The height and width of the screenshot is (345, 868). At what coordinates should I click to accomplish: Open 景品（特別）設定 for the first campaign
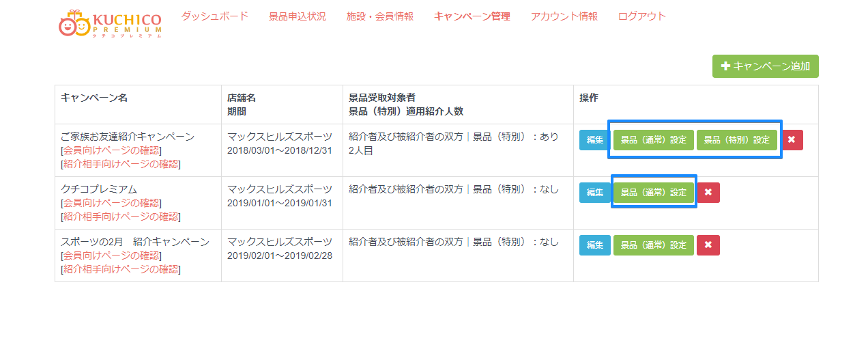[x=736, y=140]
